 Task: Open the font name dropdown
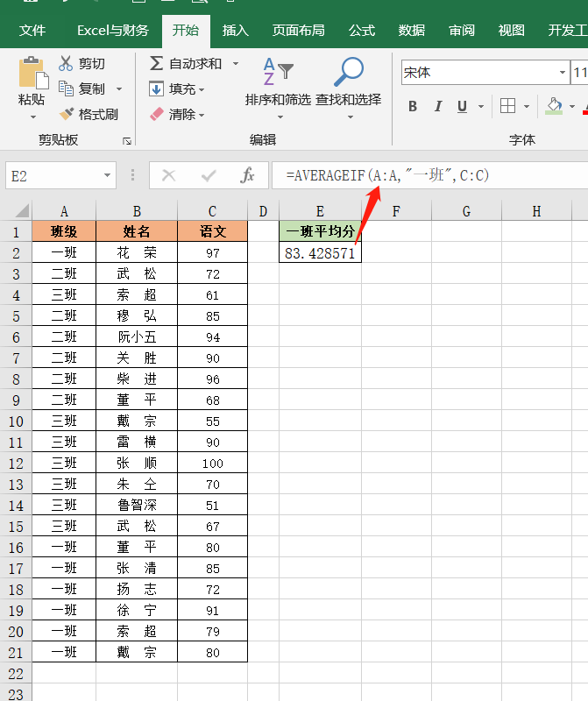coord(563,73)
